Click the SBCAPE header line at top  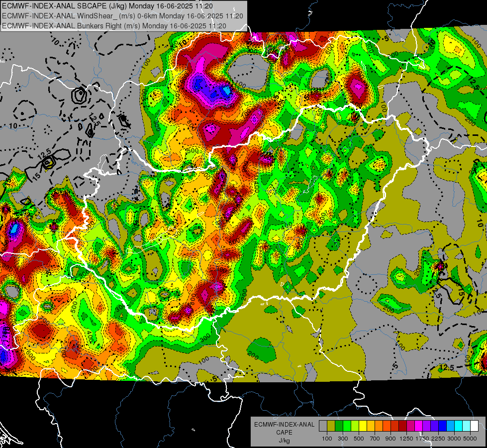pyautogui.click(x=107, y=6)
